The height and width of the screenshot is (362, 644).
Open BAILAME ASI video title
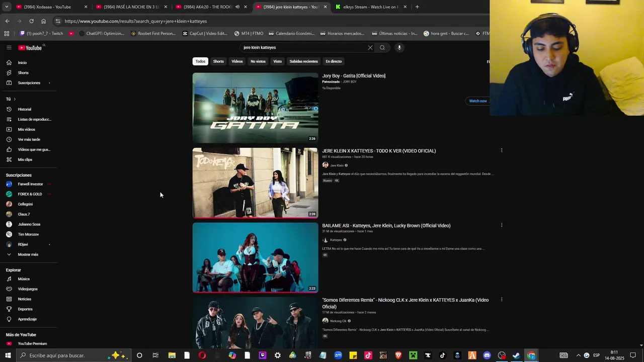point(386,226)
